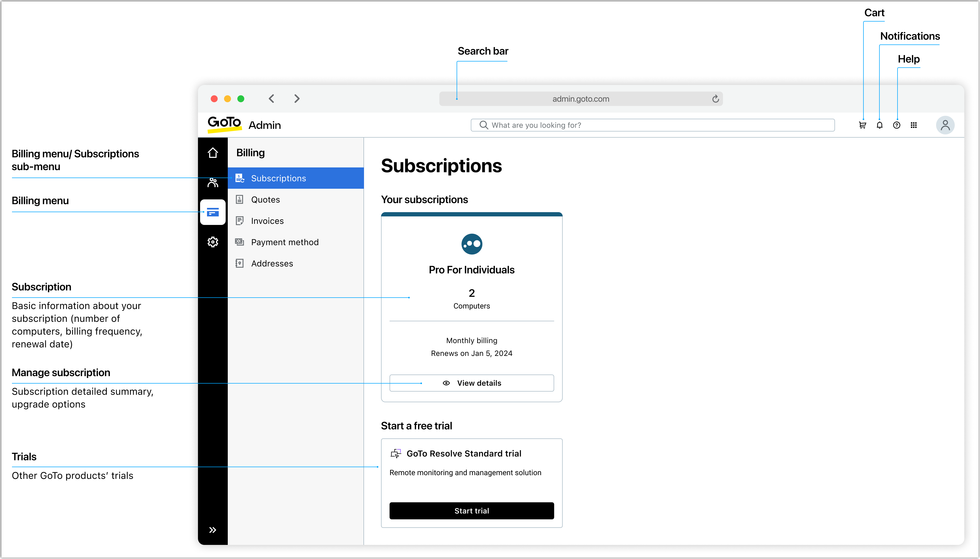Click the search magnifier icon
Image resolution: width=980 pixels, height=559 pixels.
pos(483,125)
